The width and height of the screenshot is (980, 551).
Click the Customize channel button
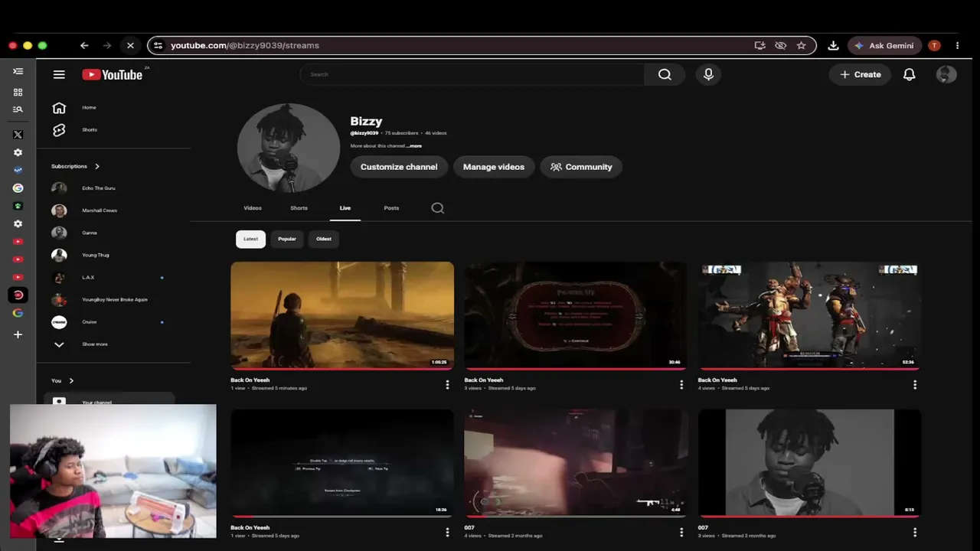[399, 167]
